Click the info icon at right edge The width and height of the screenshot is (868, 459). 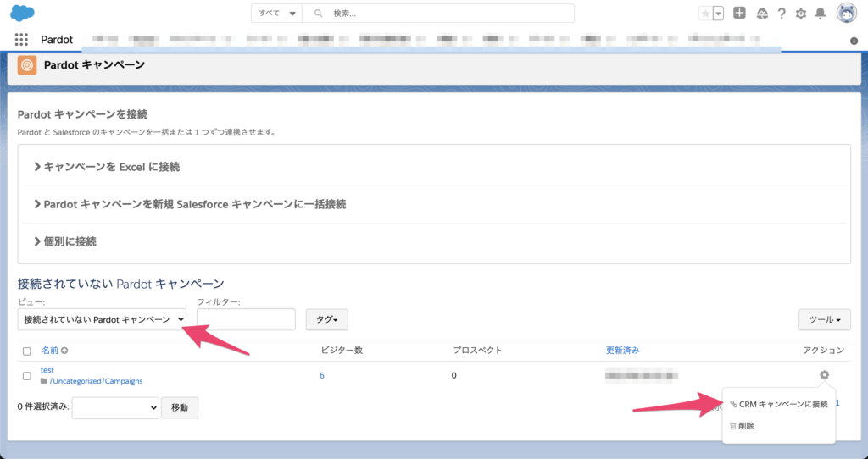point(854,41)
